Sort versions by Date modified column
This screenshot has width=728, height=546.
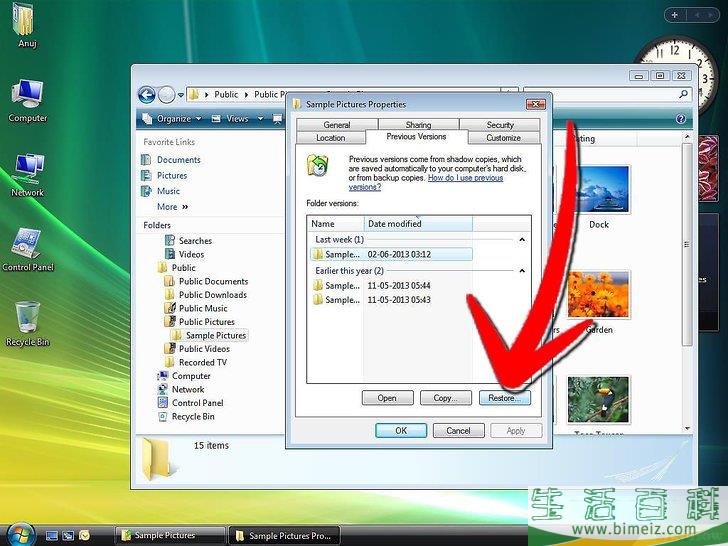coord(418,223)
